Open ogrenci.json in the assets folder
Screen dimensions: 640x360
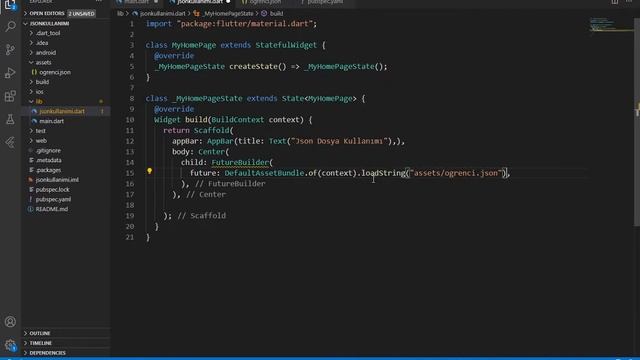tap(55, 72)
